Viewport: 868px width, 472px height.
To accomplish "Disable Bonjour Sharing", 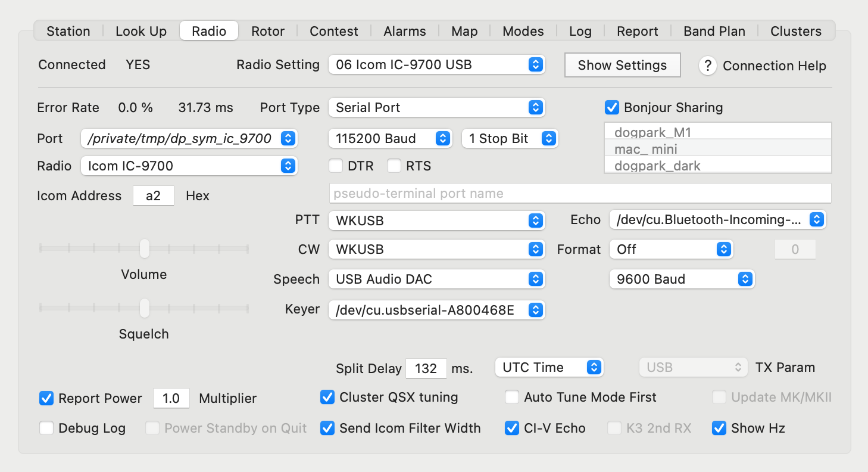I will point(612,107).
